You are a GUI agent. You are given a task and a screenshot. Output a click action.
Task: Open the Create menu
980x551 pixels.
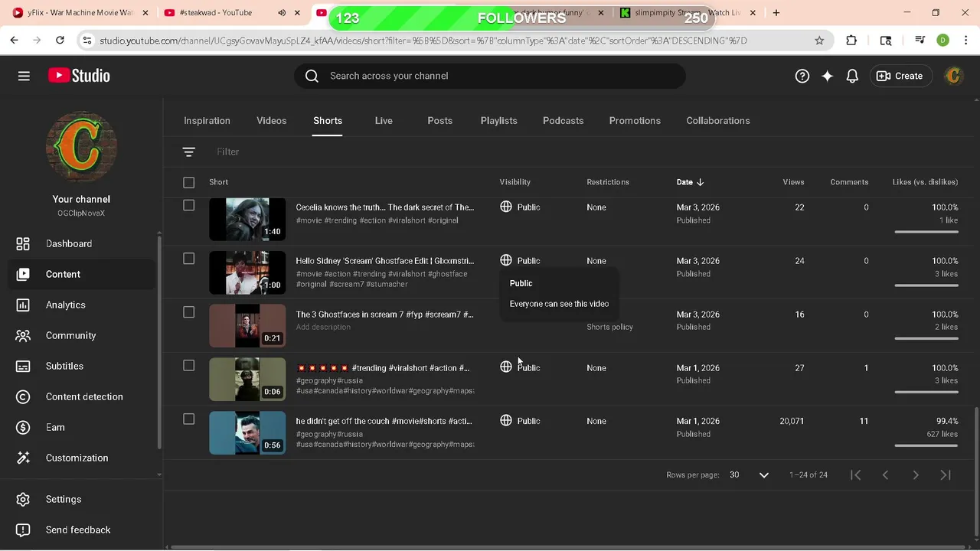(900, 76)
